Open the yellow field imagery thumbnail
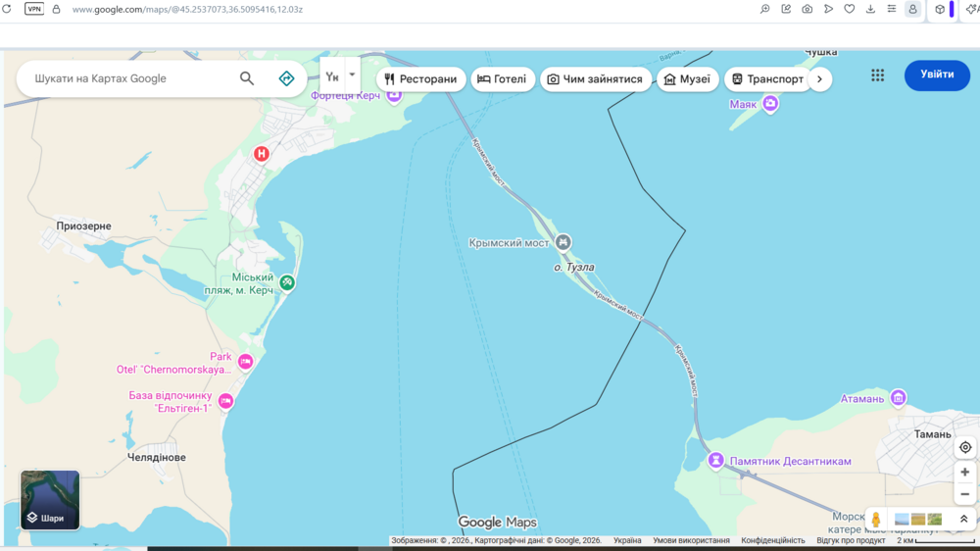The image size is (980, 551). coord(918,519)
